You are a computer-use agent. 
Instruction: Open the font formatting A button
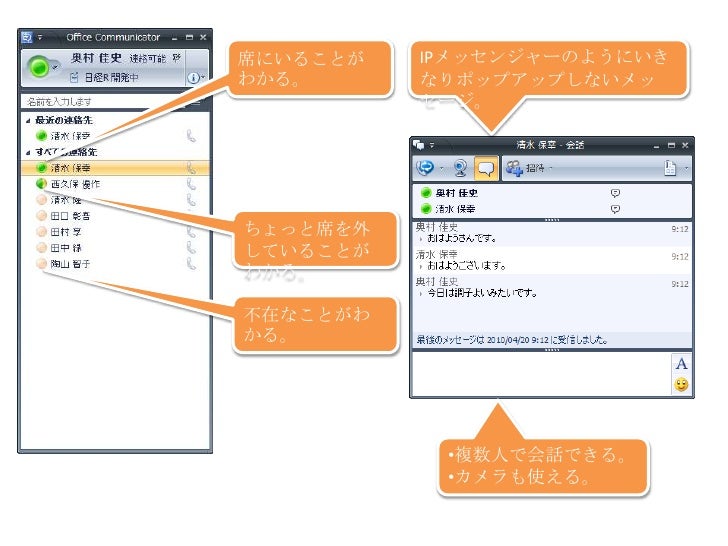(x=681, y=364)
